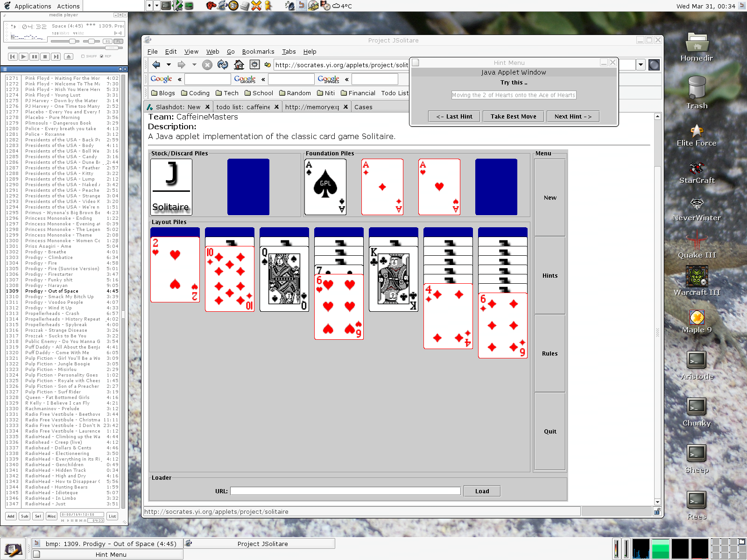Image resolution: width=747 pixels, height=560 pixels.
Task: Select the 2 of Hearts layout card
Action: click(175, 269)
